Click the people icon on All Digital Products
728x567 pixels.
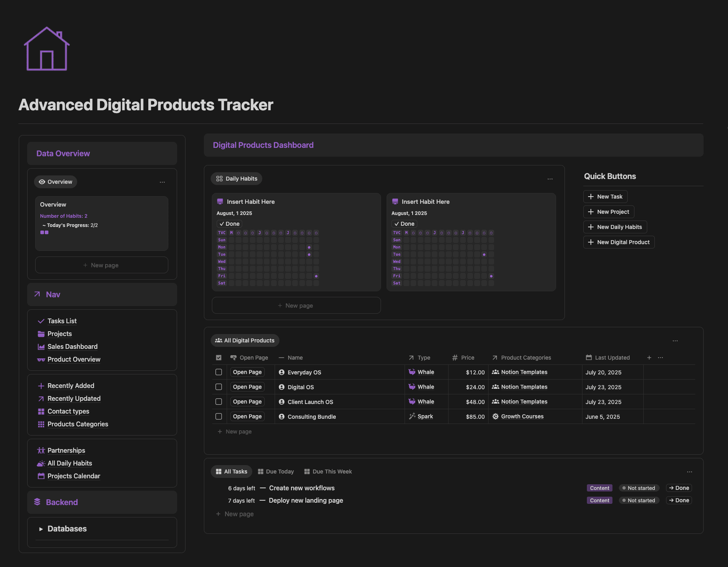[x=219, y=340]
